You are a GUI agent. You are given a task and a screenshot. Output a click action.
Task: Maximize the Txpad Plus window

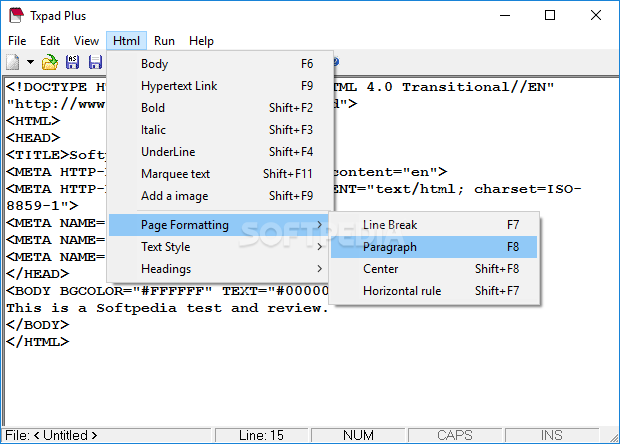550,15
